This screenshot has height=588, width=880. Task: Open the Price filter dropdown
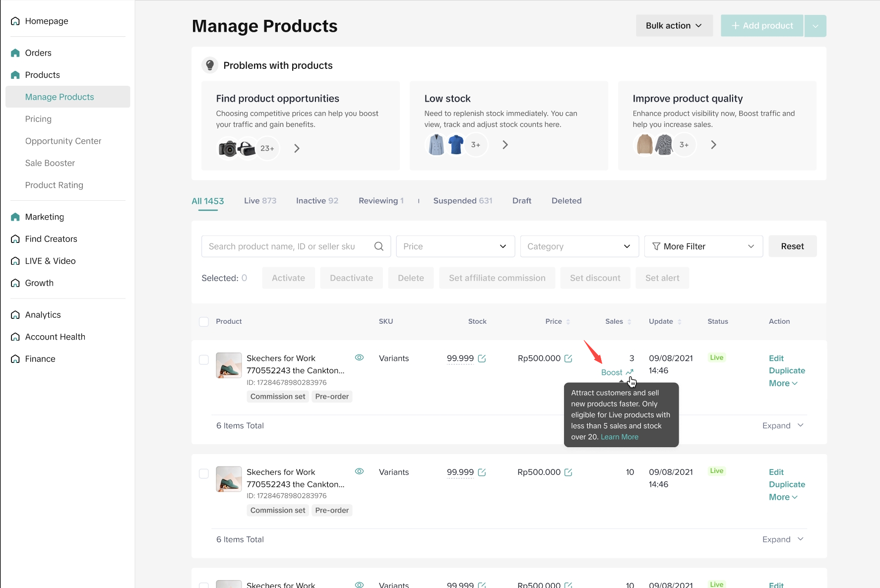click(x=455, y=246)
